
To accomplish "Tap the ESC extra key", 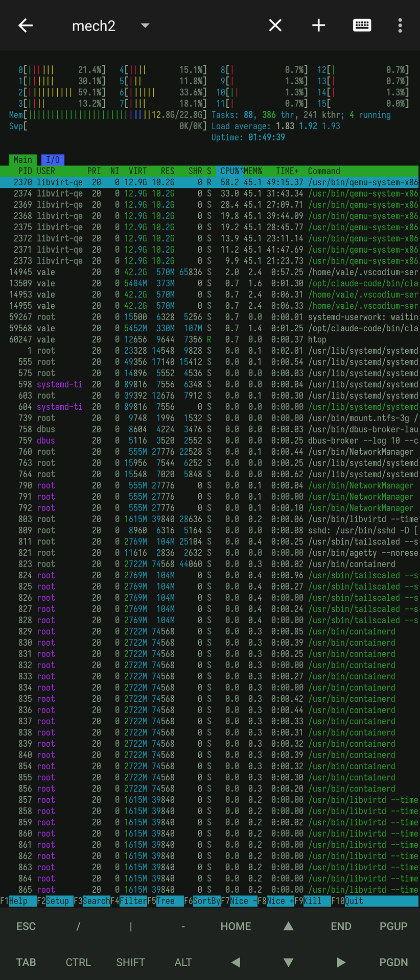I will point(26,926).
